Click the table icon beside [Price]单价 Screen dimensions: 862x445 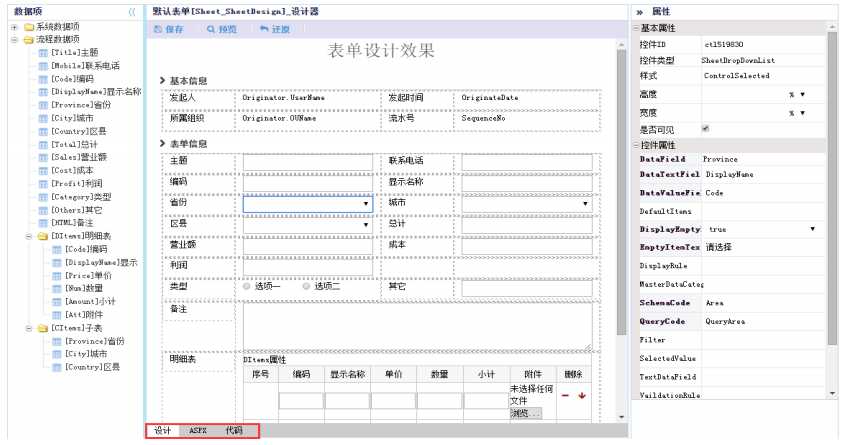[x=57, y=276]
